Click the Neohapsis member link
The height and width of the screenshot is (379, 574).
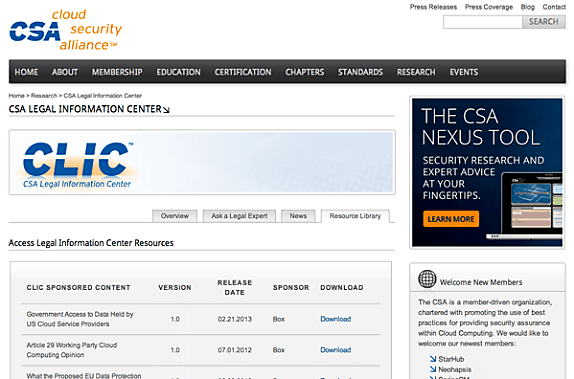click(x=455, y=369)
